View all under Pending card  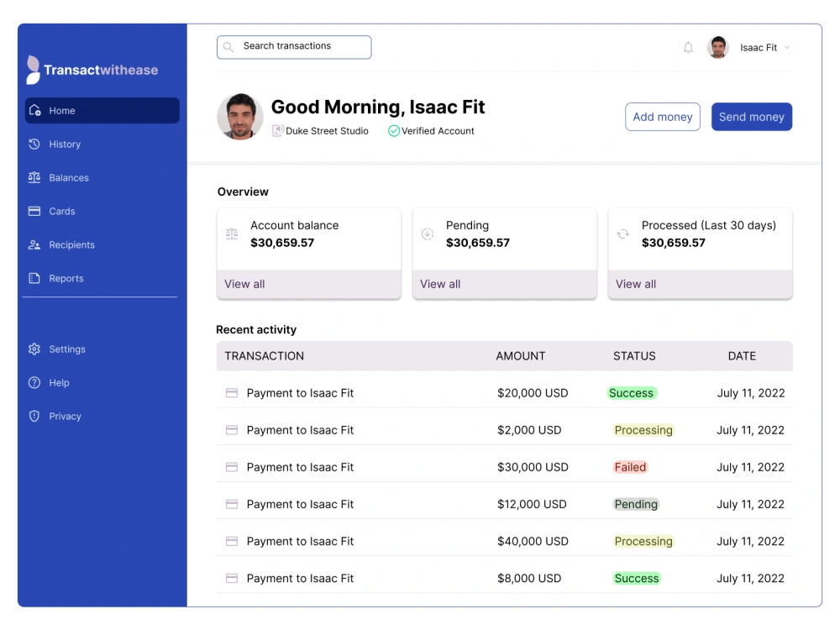[440, 284]
